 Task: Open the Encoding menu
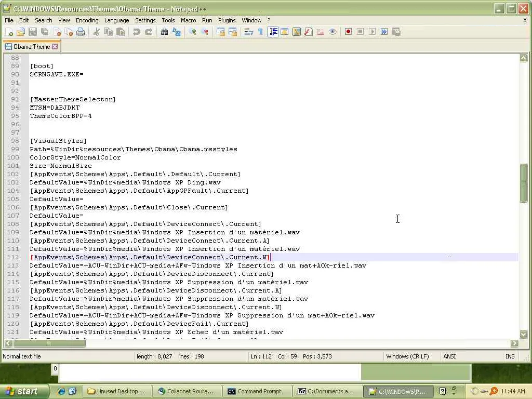(x=87, y=20)
